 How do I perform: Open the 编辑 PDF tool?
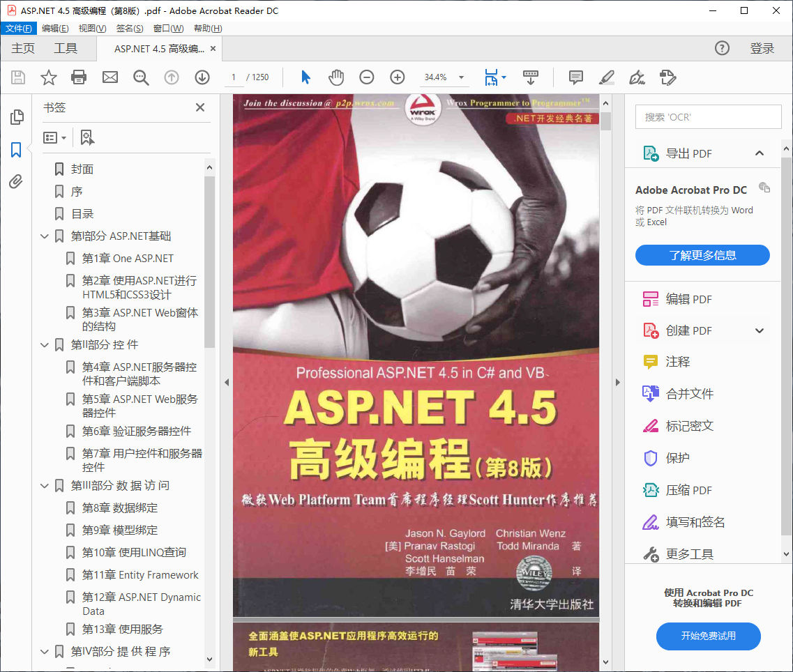point(677,299)
